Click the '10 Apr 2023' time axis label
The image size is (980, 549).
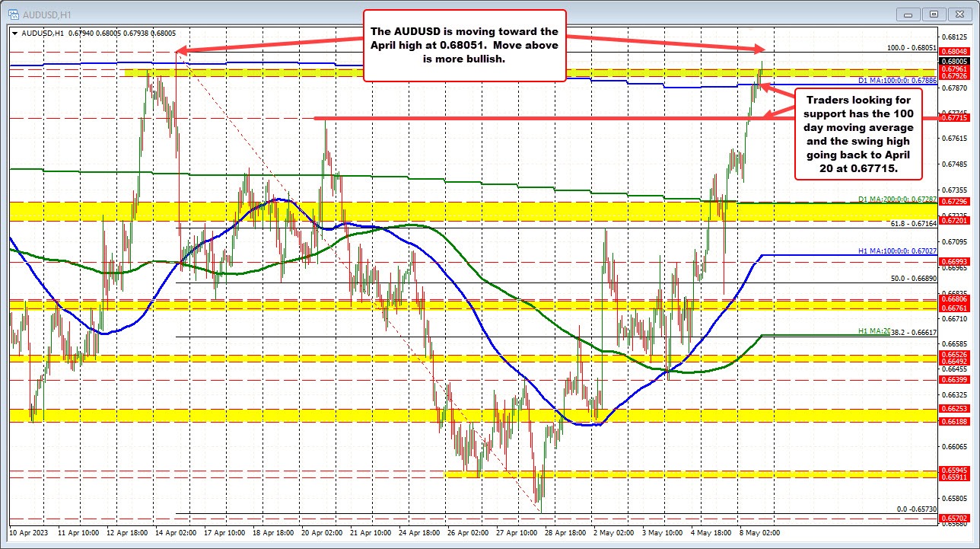[27, 534]
